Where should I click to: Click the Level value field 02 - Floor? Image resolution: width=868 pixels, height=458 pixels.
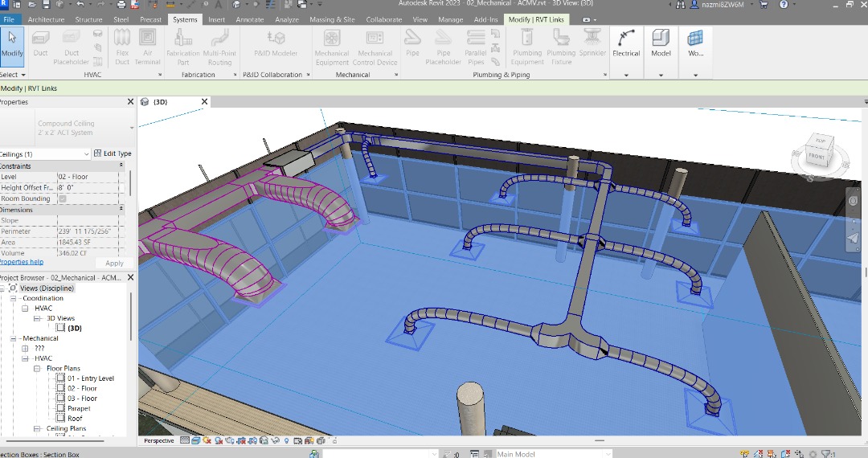click(x=88, y=177)
